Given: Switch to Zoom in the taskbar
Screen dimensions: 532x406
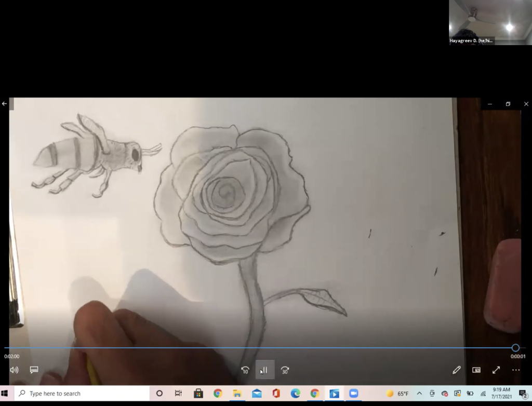Looking at the screenshot, I should (x=354, y=394).
